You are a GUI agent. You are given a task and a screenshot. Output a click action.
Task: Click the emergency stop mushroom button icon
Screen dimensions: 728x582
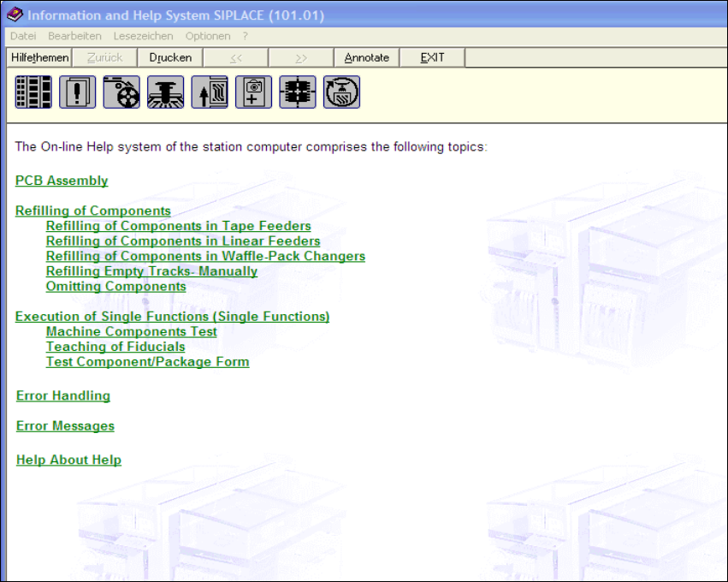[166, 92]
